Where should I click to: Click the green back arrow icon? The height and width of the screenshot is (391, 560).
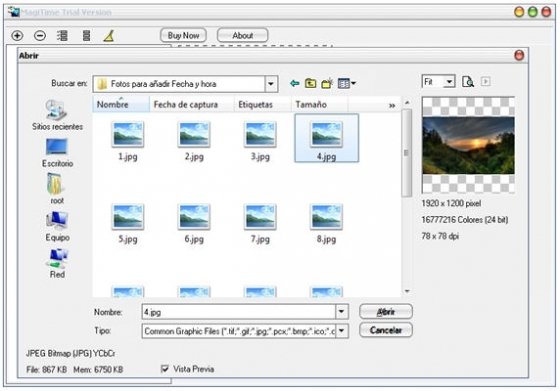[x=294, y=84]
